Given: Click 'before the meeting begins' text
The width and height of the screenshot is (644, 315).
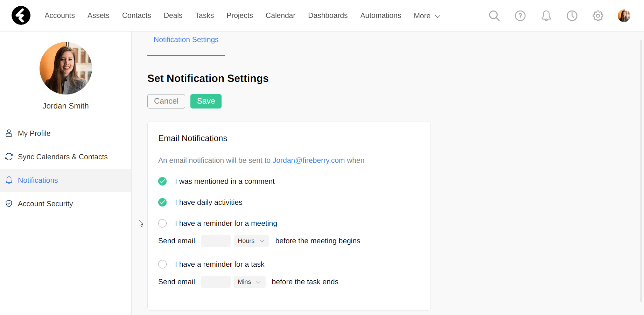Looking at the screenshot, I should (318, 241).
